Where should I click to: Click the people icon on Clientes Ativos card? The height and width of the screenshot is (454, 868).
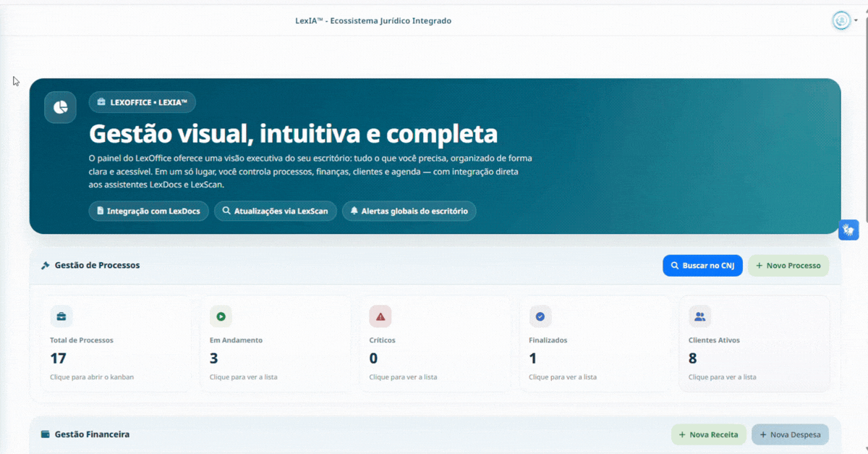click(700, 316)
